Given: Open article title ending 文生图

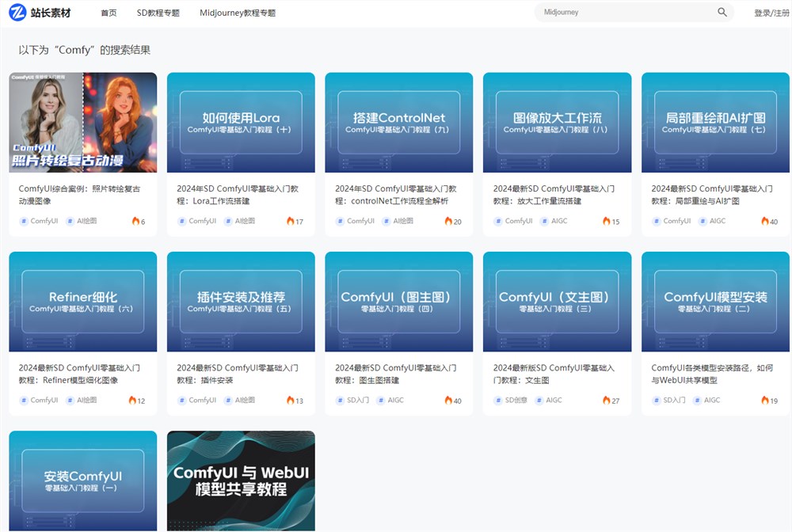Looking at the screenshot, I should tap(554, 374).
